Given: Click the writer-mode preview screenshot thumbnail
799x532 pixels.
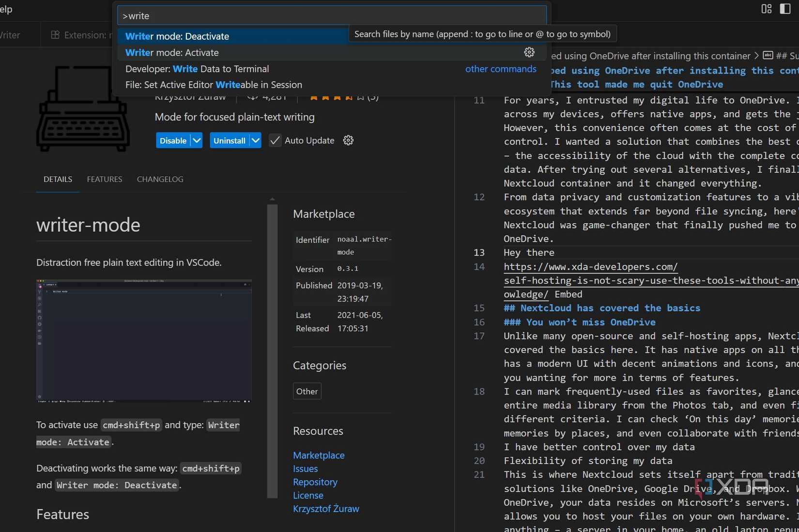Looking at the screenshot, I should point(144,341).
